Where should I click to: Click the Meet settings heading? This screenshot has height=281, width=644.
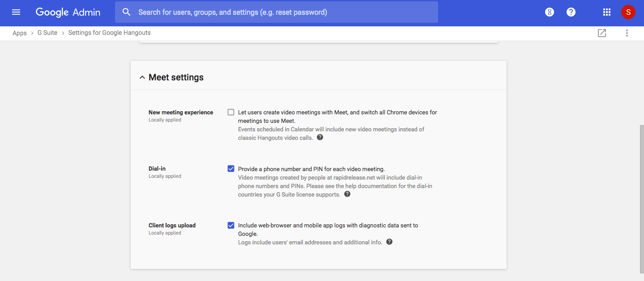coord(176,77)
